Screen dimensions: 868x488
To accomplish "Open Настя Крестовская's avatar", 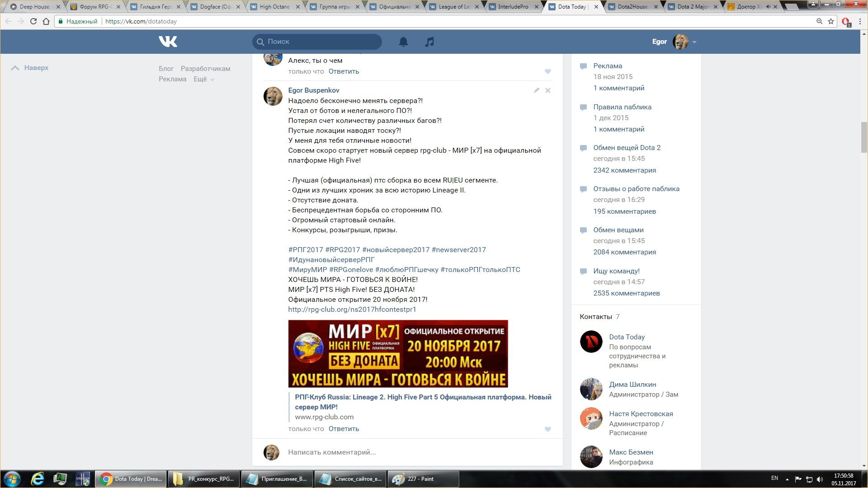I will 591,418.
